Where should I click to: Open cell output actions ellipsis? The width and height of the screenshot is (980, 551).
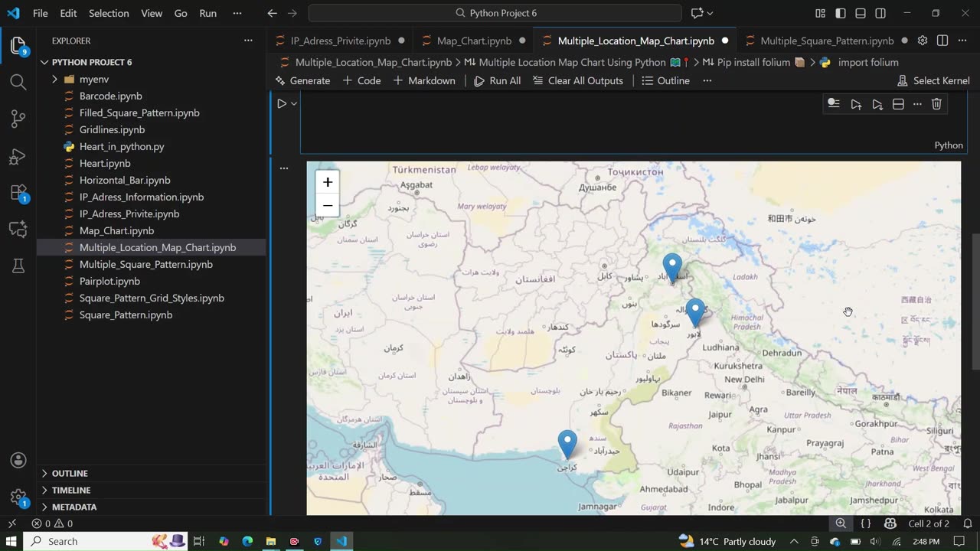point(284,168)
